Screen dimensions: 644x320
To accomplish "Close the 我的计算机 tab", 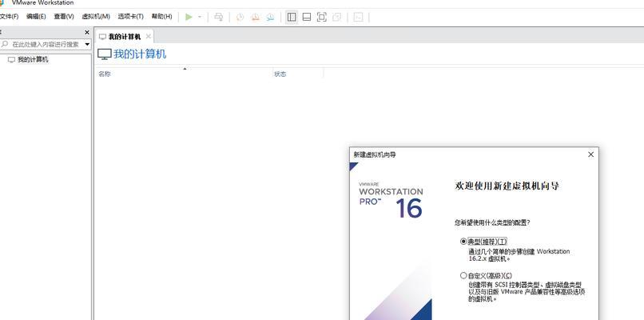I will pos(149,37).
